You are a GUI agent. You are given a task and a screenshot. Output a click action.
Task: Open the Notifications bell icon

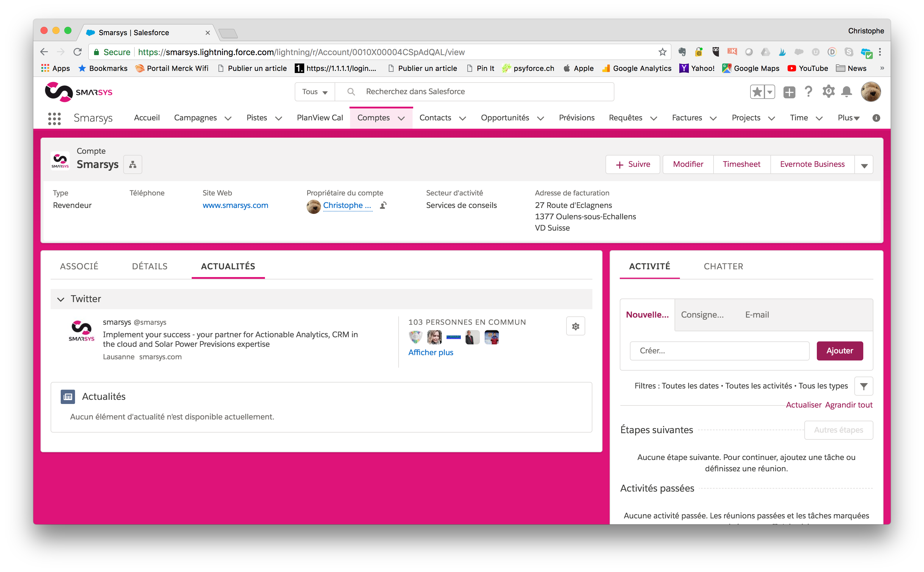tap(847, 91)
